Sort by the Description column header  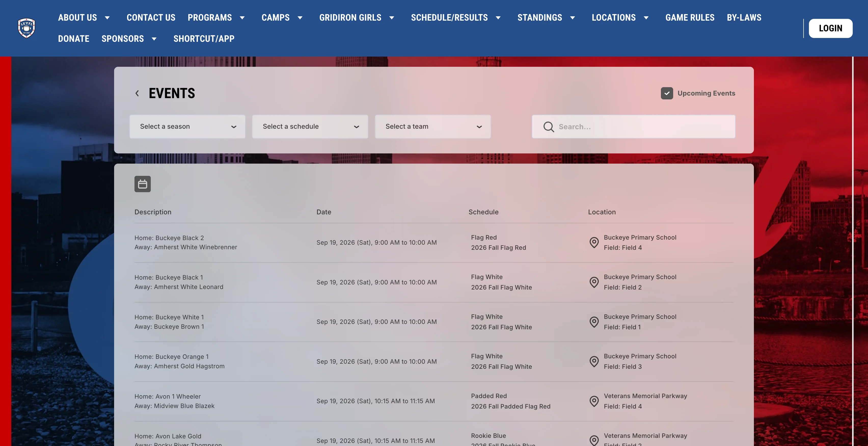153,212
